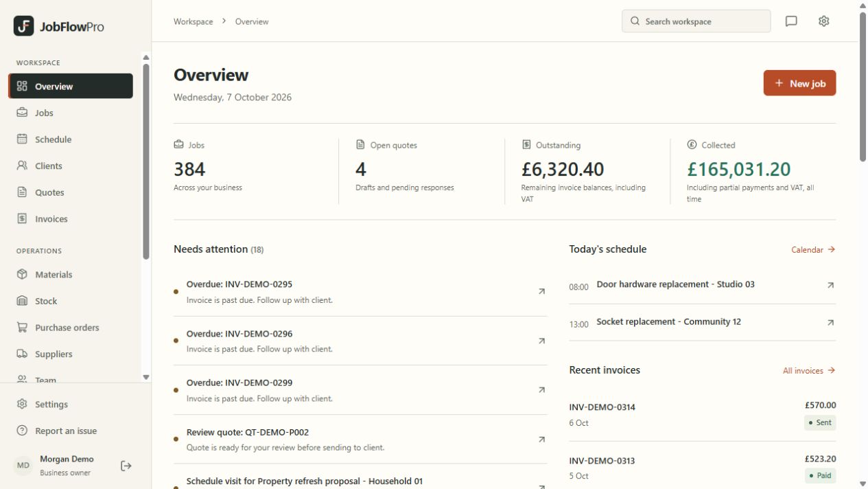Click Socket replacement - Community 12

669,321
